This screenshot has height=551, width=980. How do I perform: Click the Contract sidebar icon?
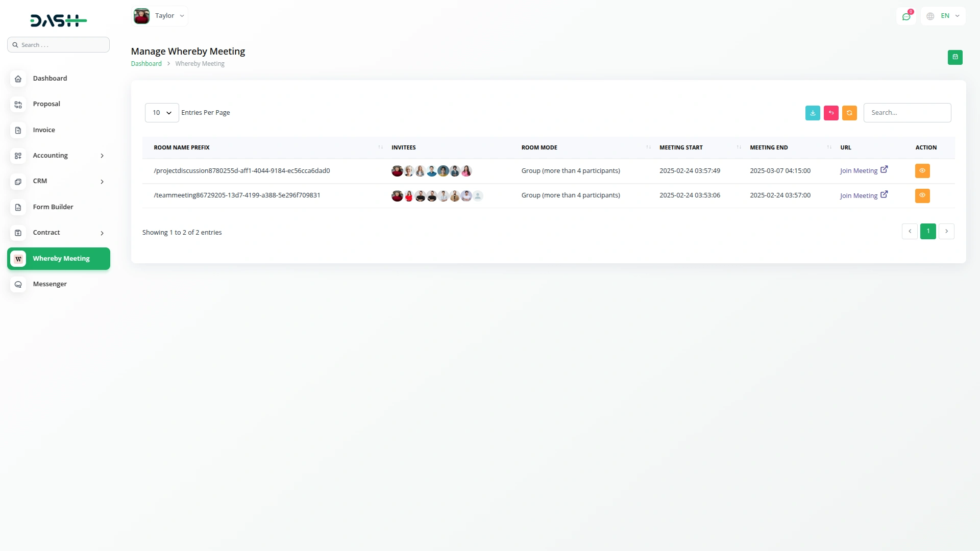click(x=18, y=233)
